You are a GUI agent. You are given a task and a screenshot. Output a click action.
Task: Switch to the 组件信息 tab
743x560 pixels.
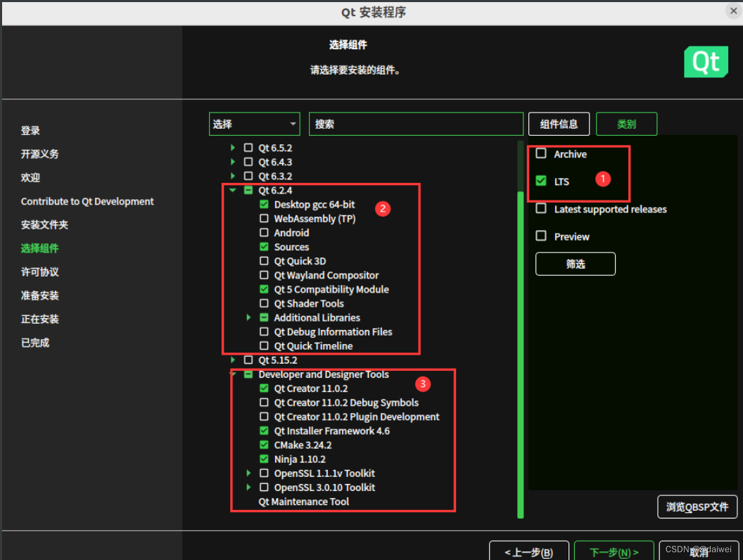(559, 124)
